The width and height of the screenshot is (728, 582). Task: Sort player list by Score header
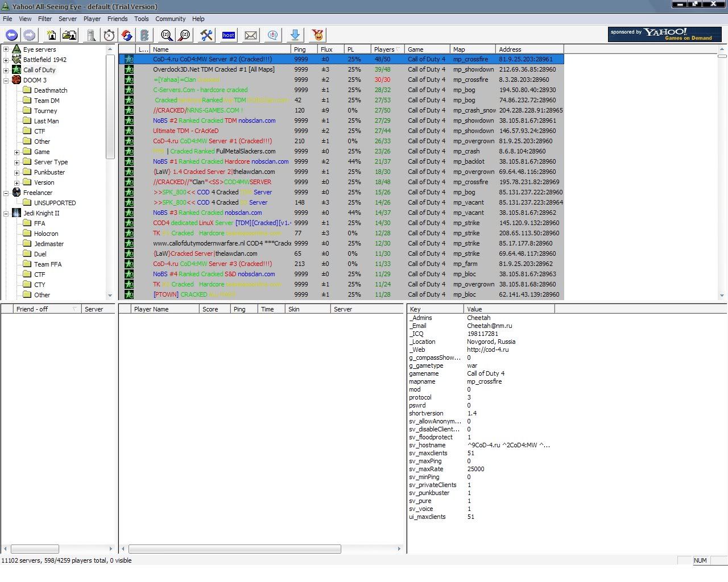(x=214, y=309)
